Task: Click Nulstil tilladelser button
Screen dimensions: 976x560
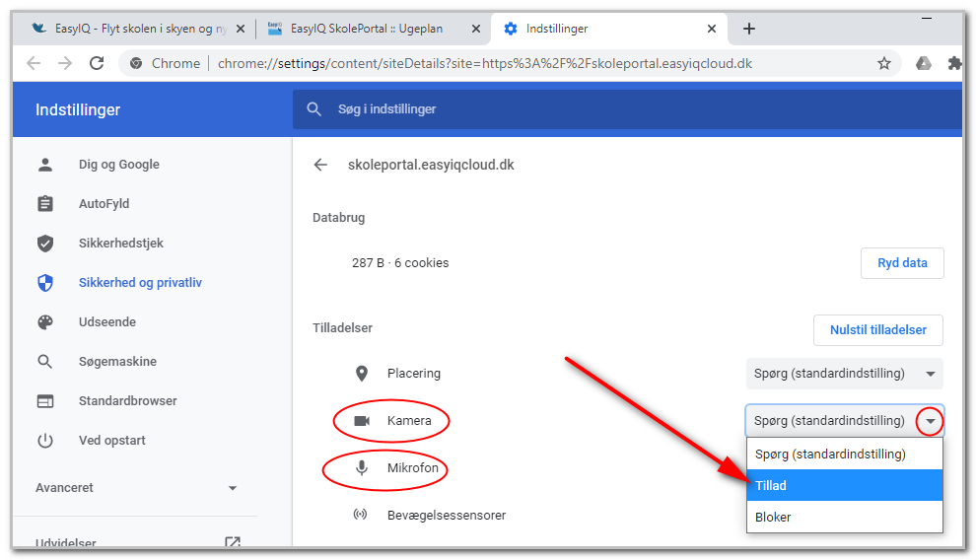Action: [877, 329]
